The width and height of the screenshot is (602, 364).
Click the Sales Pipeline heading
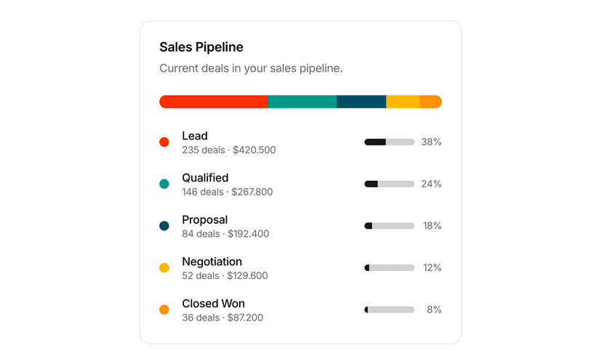(201, 47)
